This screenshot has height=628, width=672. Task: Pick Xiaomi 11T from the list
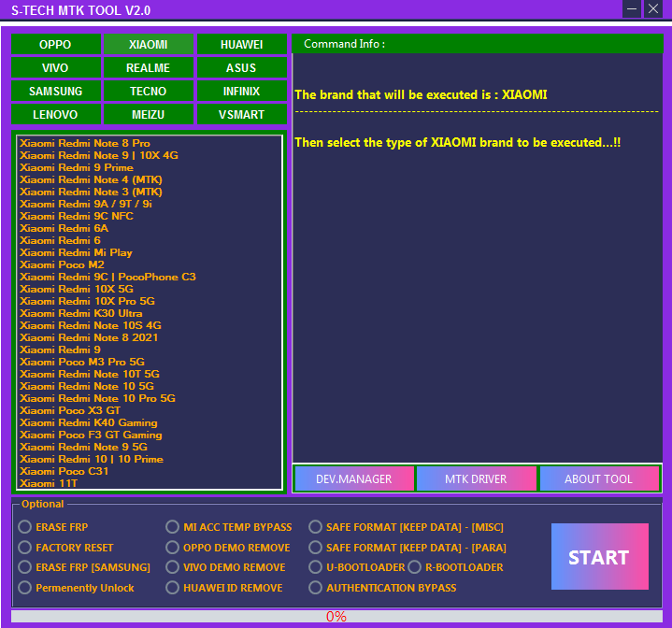[150, 483]
